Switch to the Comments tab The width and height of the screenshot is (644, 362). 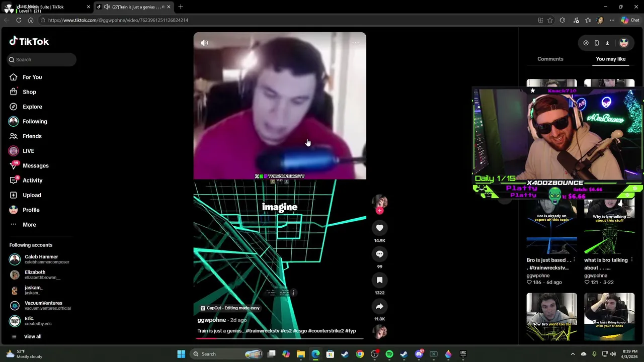550,59
